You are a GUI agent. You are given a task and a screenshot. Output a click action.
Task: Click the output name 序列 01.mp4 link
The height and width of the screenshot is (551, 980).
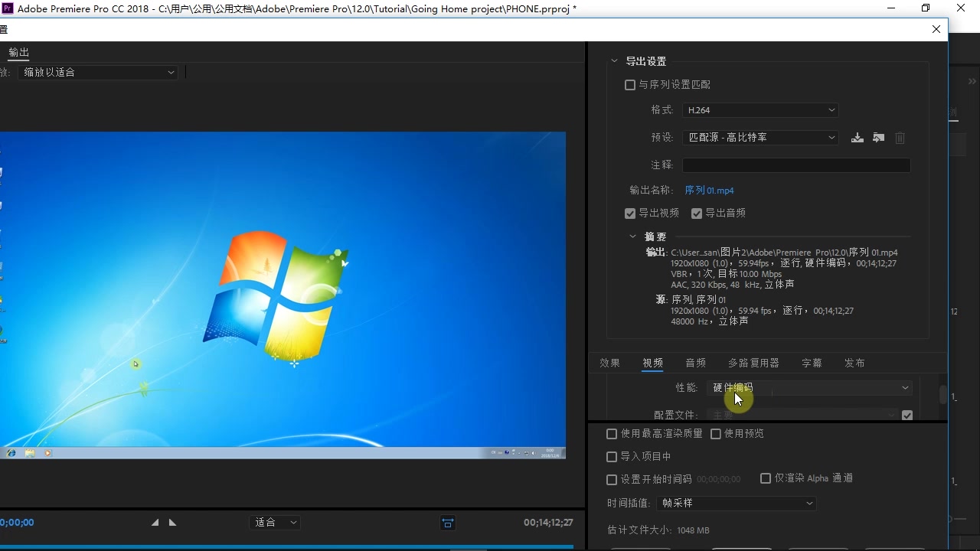coord(709,191)
